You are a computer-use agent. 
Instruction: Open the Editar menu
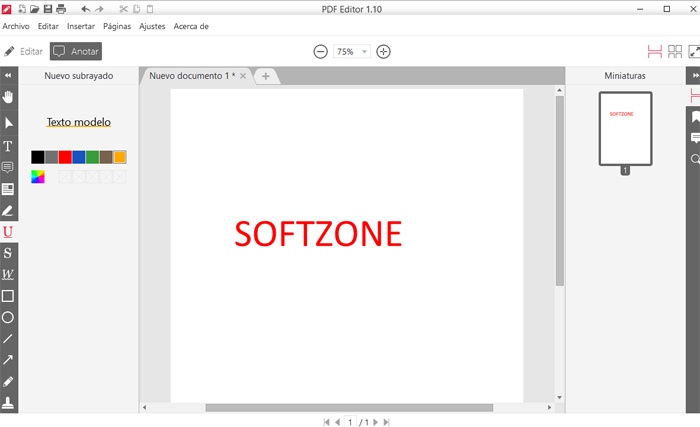click(48, 26)
